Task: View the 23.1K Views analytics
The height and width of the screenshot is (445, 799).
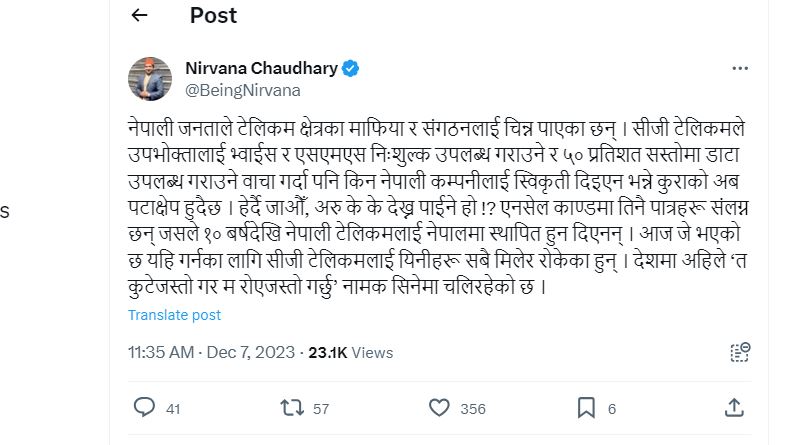Action: 351,352
